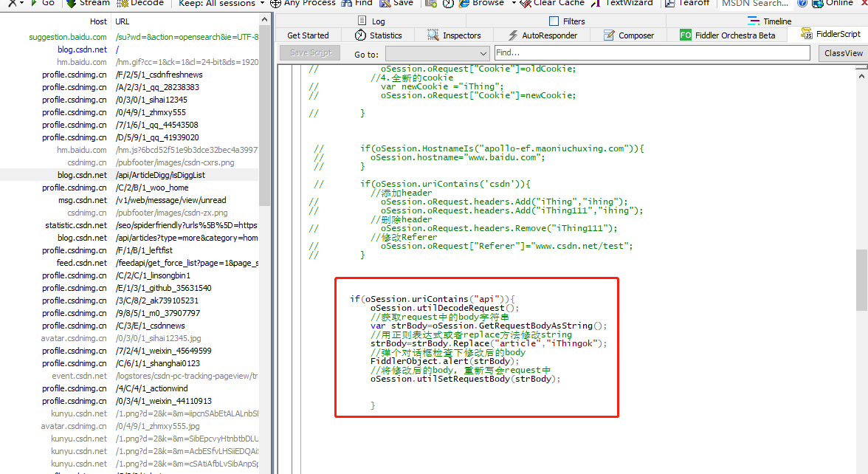Click the ClassView button
Image resolution: width=868 pixels, height=474 pixels.
[842, 52]
